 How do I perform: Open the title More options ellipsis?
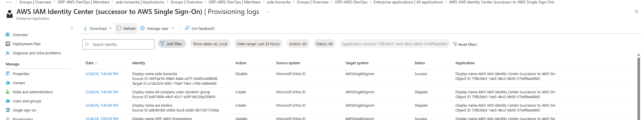pyautogui.click(x=268, y=12)
